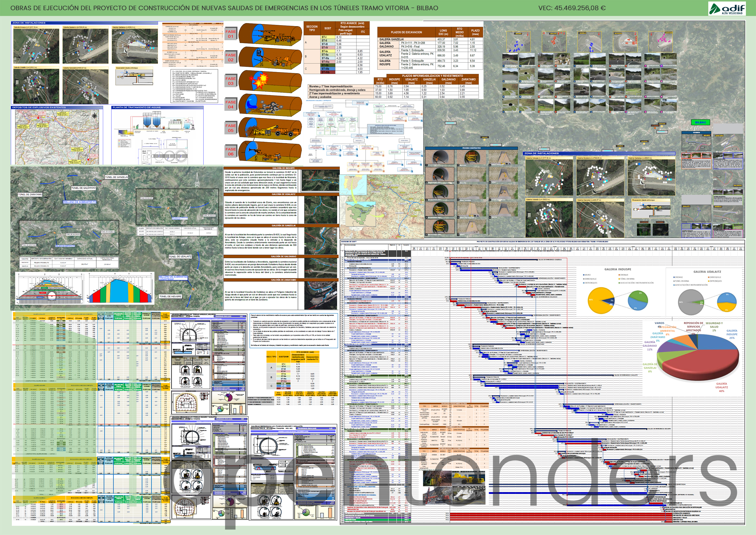This screenshot has height=535, width=756.
Task: Click the FASE 05 label
Action: tap(230, 128)
